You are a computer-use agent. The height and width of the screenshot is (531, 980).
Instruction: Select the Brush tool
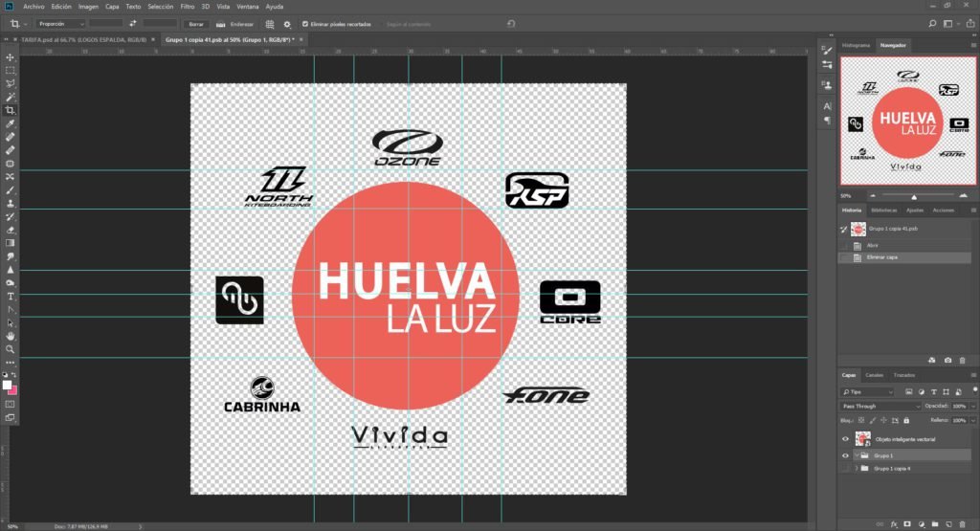[x=10, y=189]
